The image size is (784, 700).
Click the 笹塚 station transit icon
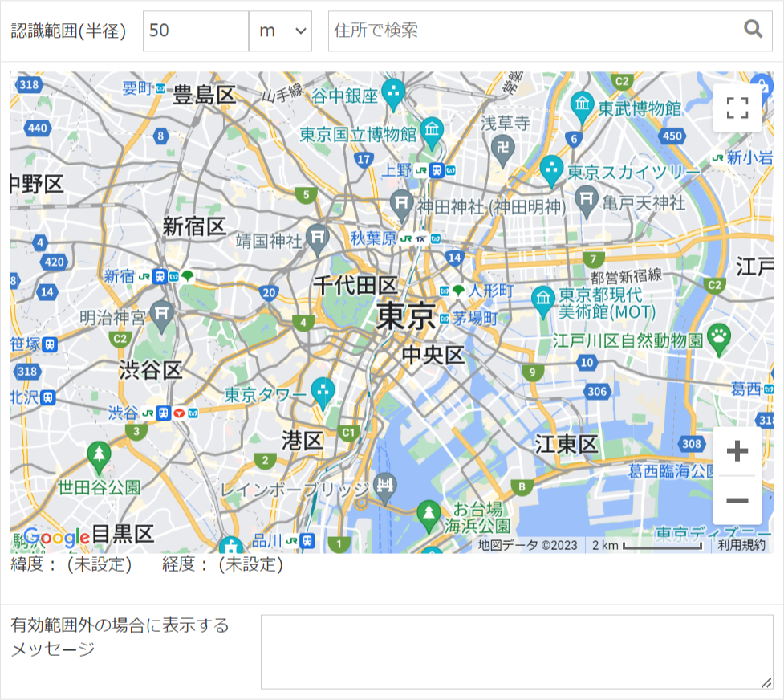point(50,344)
